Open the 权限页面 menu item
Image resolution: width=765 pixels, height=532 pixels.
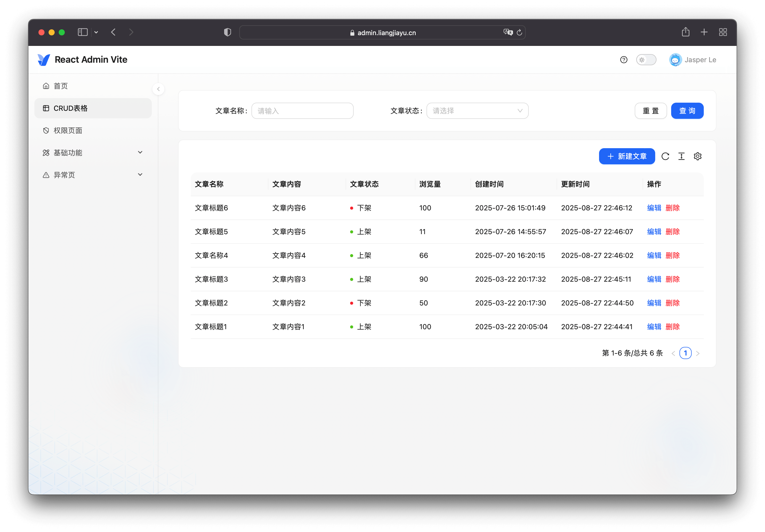68,130
